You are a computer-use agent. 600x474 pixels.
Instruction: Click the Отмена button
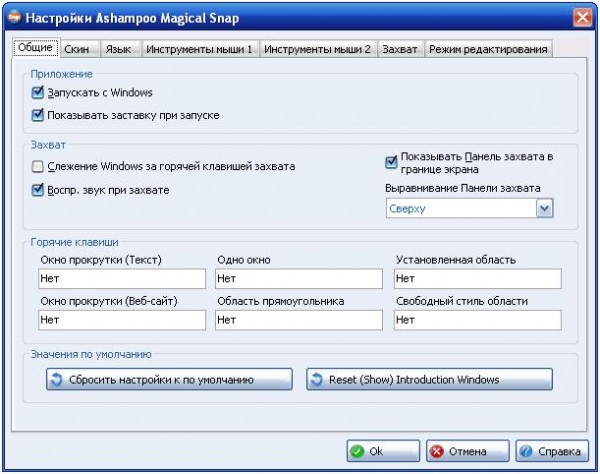[468, 451]
